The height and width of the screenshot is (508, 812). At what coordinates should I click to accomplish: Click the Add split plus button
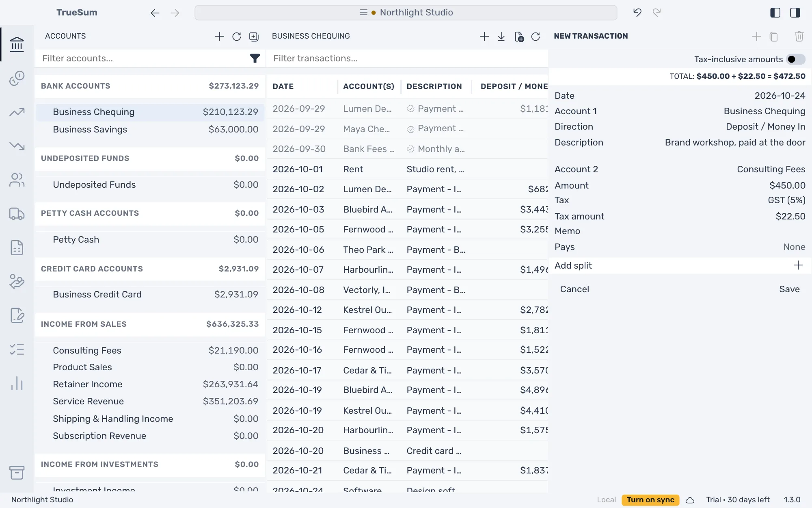pos(798,265)
